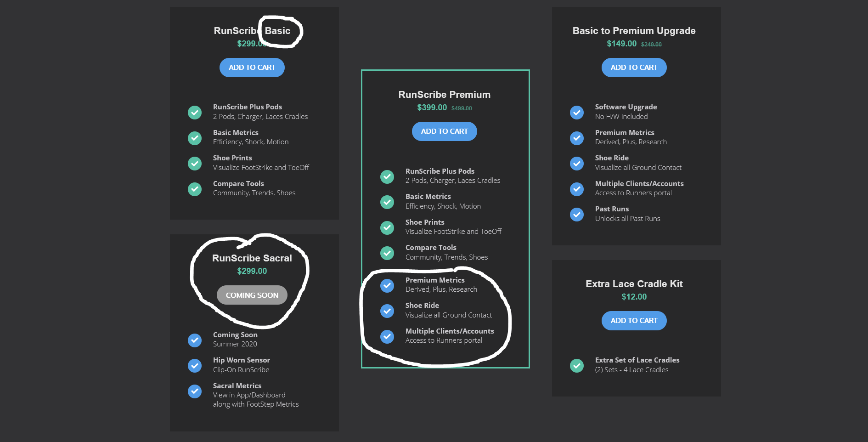The image size is (868, 442).
Task: Click Efficiency, Shock, Motion in Basic card
Action: pos(251,142)
